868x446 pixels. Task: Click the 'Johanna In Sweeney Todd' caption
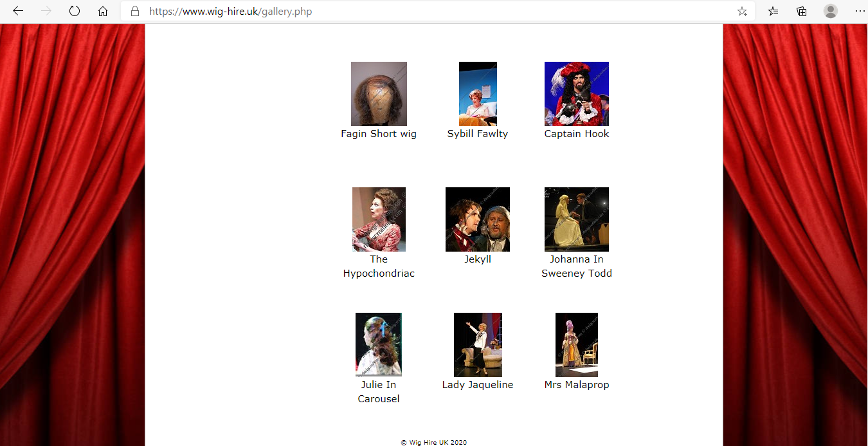point(577,266)
